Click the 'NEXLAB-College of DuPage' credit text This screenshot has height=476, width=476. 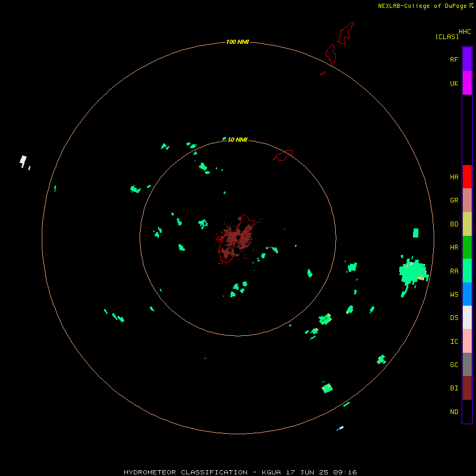422,6
